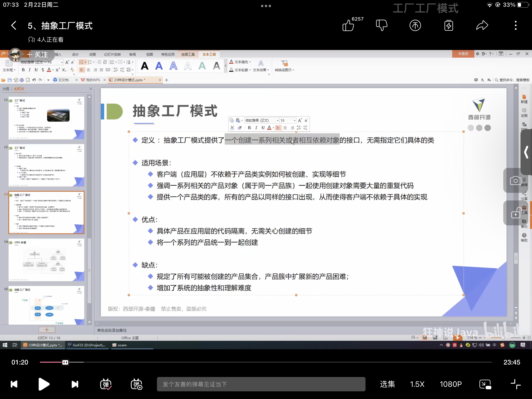Skip to the next video
Viewport: 532px width, 399px height.
coord(75,384)
